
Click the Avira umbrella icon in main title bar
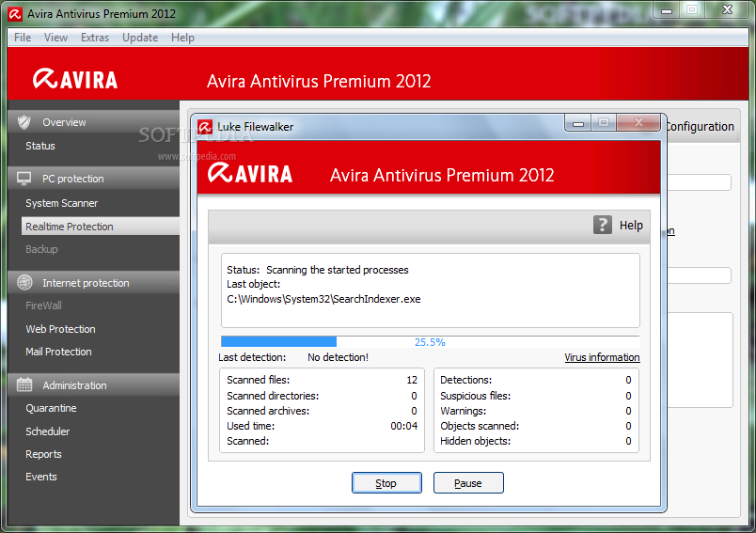coord(15,14)
